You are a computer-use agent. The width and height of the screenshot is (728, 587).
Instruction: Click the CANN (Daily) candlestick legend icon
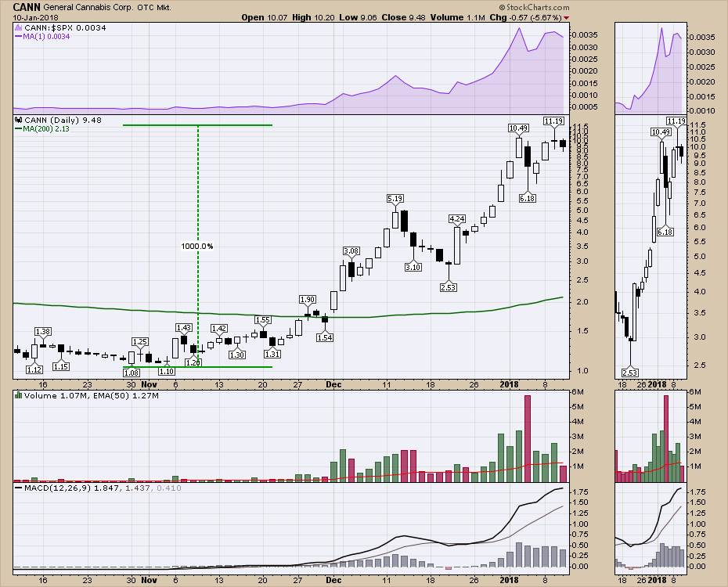click(x=19, y=121)
